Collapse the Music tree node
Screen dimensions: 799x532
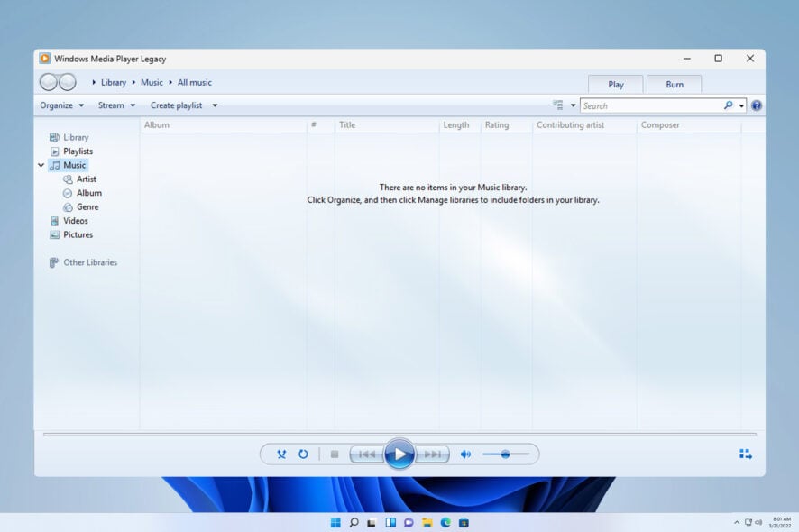pyautogui.click(x=41, y=165)
